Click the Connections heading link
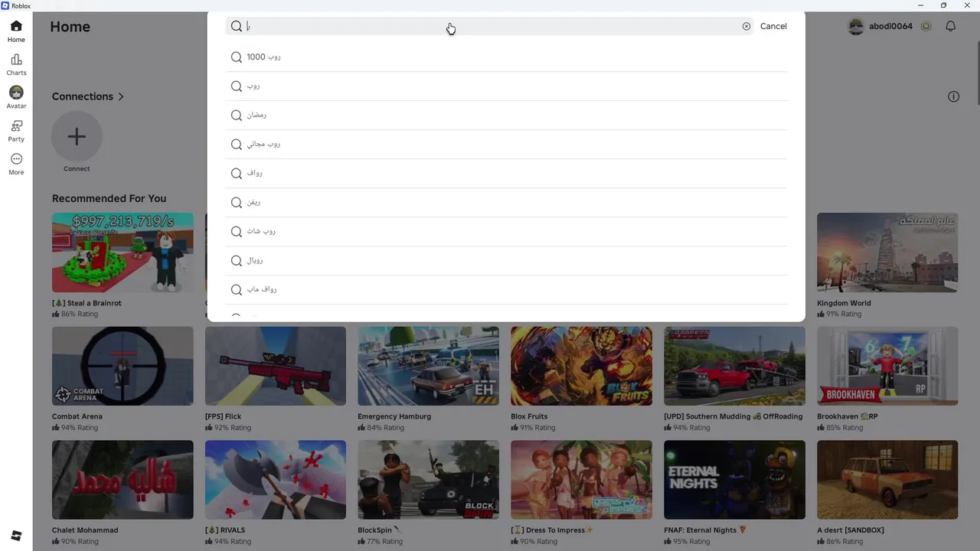980x551 pixels. point(83,96)
